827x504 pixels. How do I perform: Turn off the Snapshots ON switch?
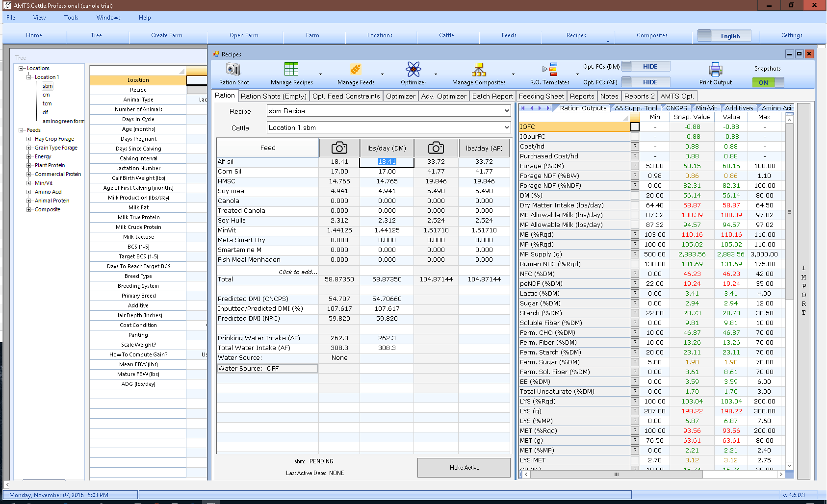click(x=768, y=82)
